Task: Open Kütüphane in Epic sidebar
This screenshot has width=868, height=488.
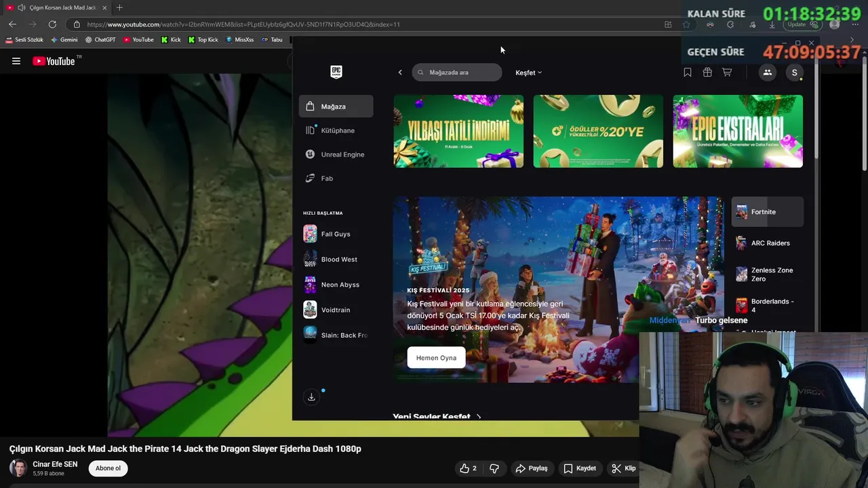Action: [336, 130]
